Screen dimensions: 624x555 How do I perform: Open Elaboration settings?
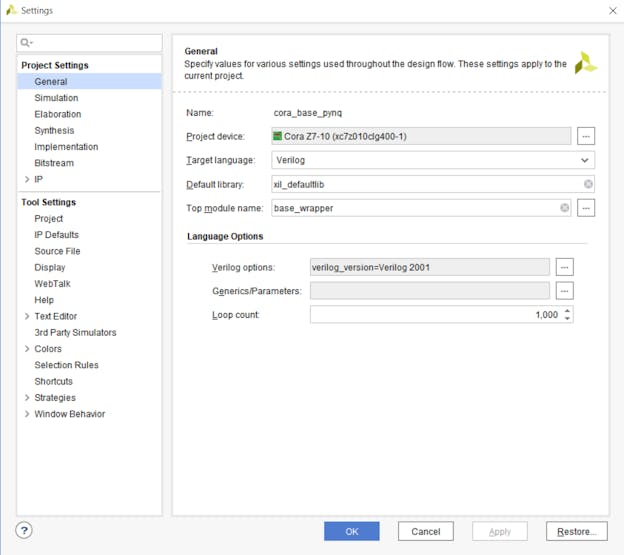(58, 114)
